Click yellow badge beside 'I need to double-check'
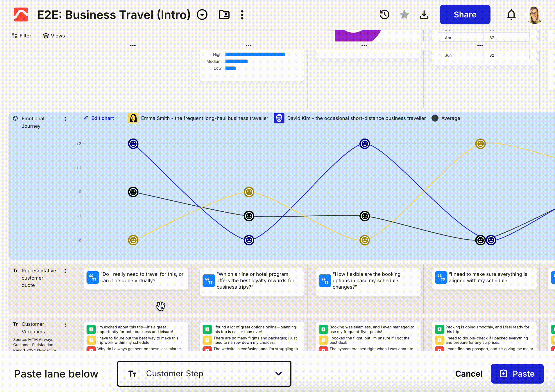This screenshot has height=392, width=555. 439,340
